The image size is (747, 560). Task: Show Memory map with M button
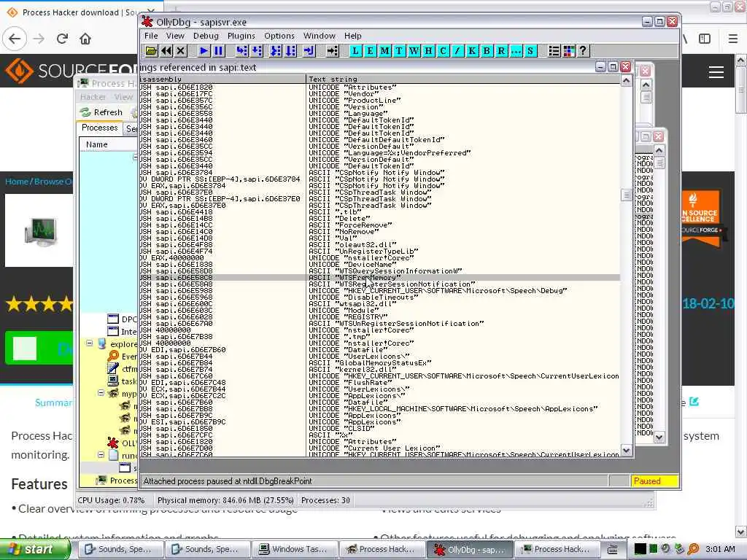pos(385,51)
